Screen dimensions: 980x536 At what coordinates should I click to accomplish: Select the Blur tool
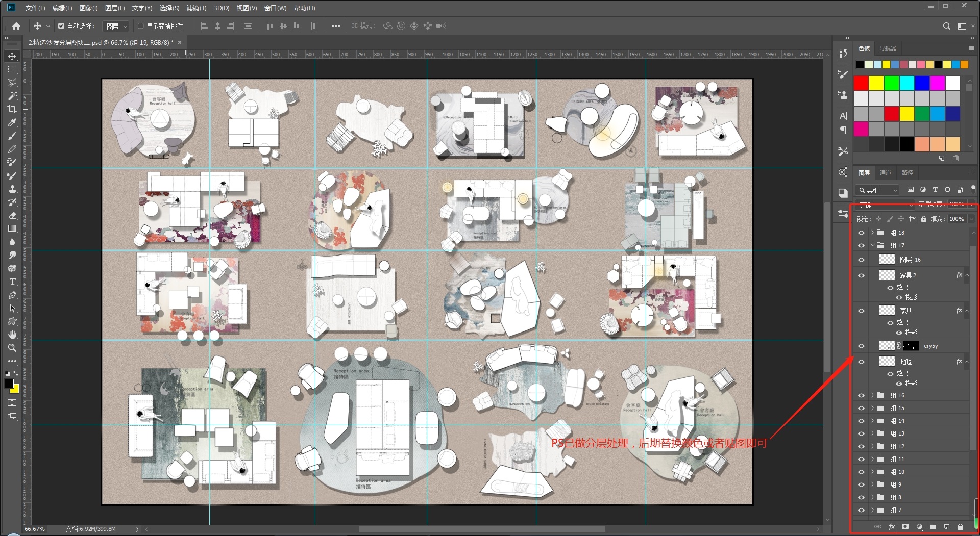pos(12,242)
